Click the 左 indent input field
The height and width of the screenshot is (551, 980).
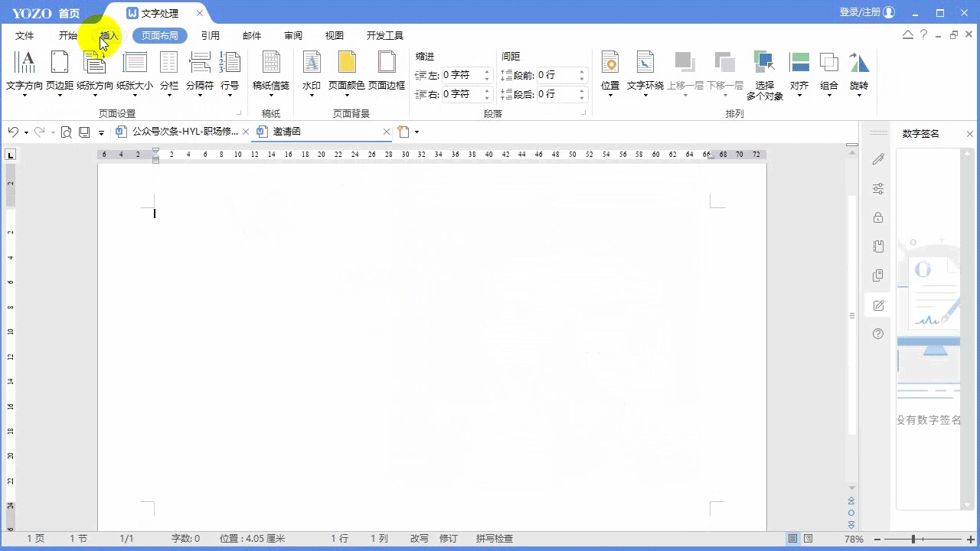(462, 75)
